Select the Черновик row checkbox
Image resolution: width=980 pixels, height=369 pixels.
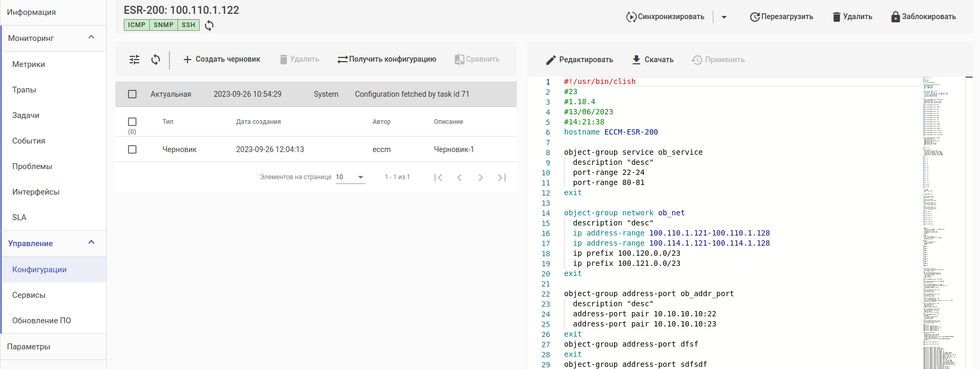(132, 149)
